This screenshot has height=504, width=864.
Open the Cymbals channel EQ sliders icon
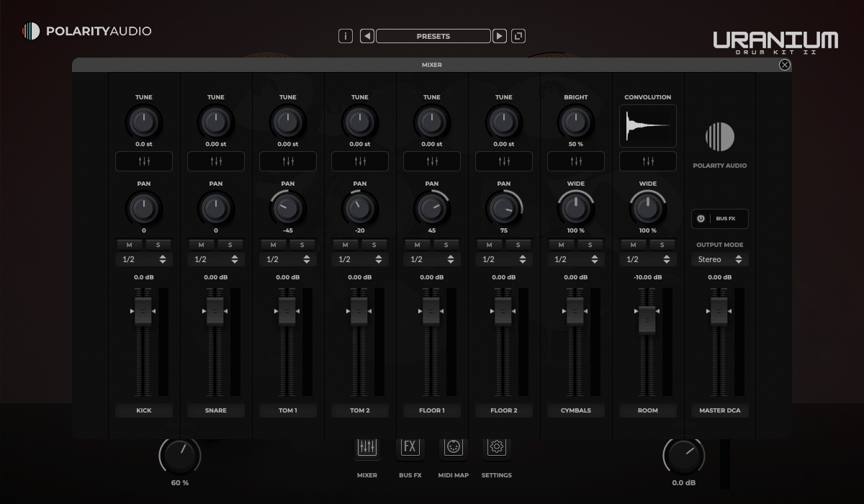click(576, 161)
